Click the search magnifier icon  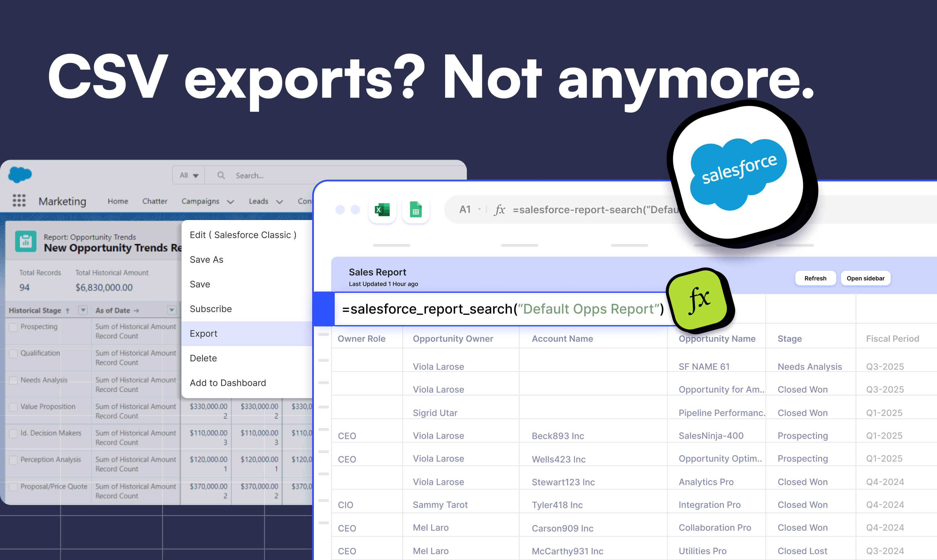(221, 176)
